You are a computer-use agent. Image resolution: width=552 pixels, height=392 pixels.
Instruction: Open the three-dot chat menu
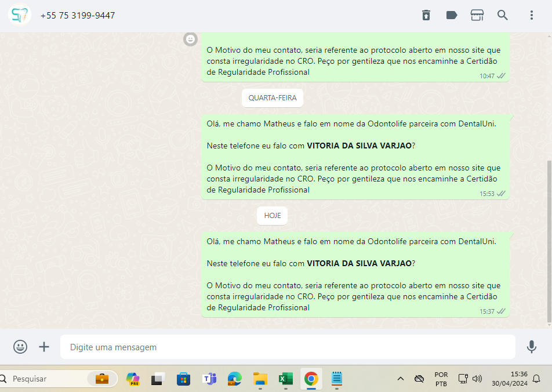tap(532, 15)
